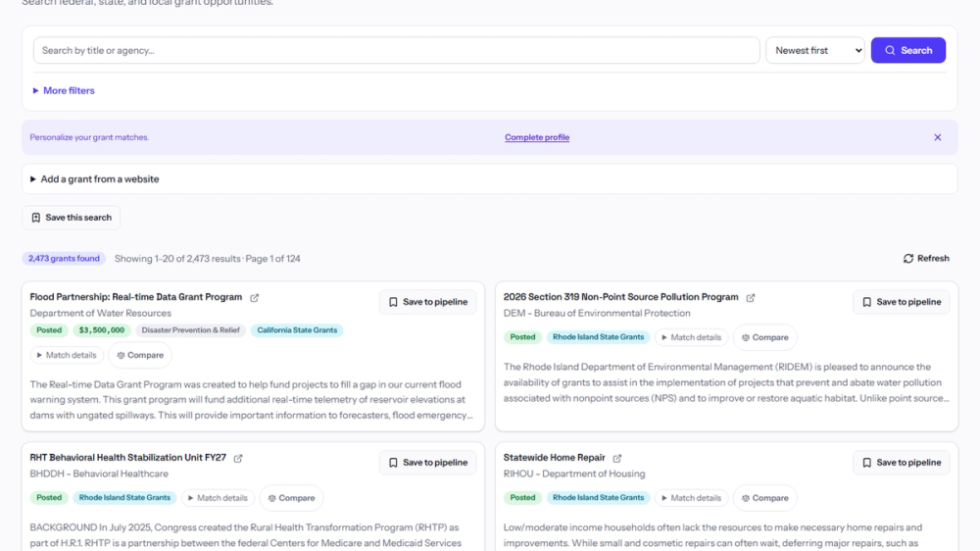Click DEM - Bureau of Environmental Protection text

coord(597,314)
